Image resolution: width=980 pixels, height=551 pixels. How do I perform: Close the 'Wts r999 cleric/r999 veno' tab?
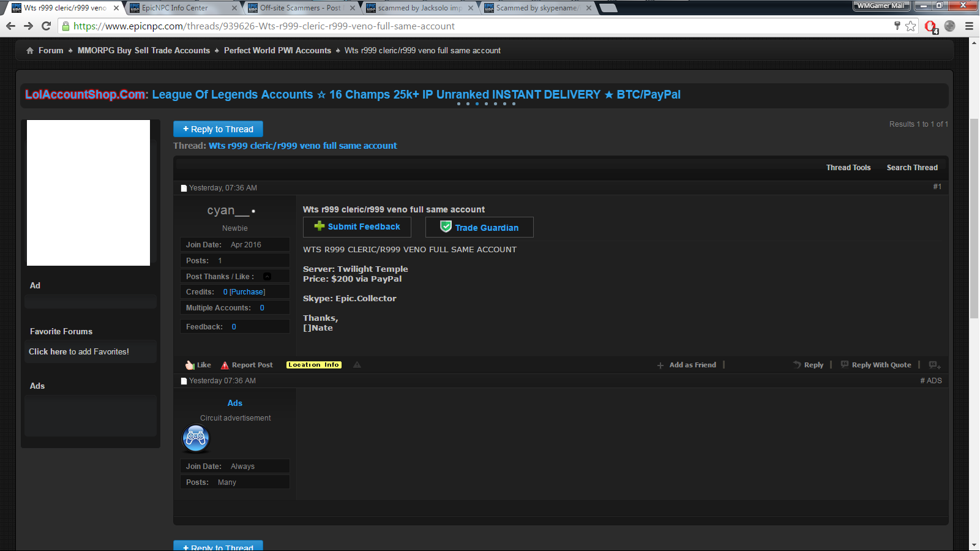coord(116,8)
